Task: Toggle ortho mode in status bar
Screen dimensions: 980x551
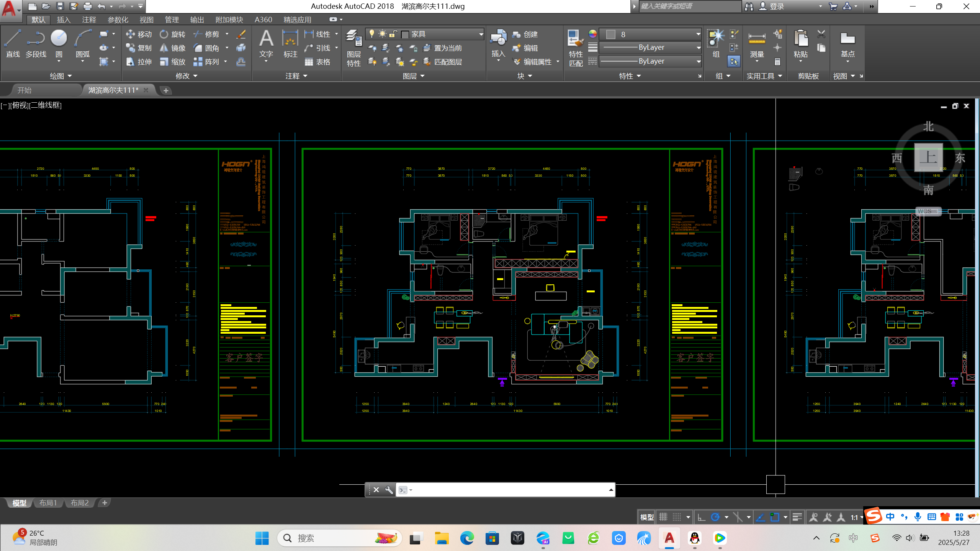Action: pyautogui.click(x=702, y=517)
